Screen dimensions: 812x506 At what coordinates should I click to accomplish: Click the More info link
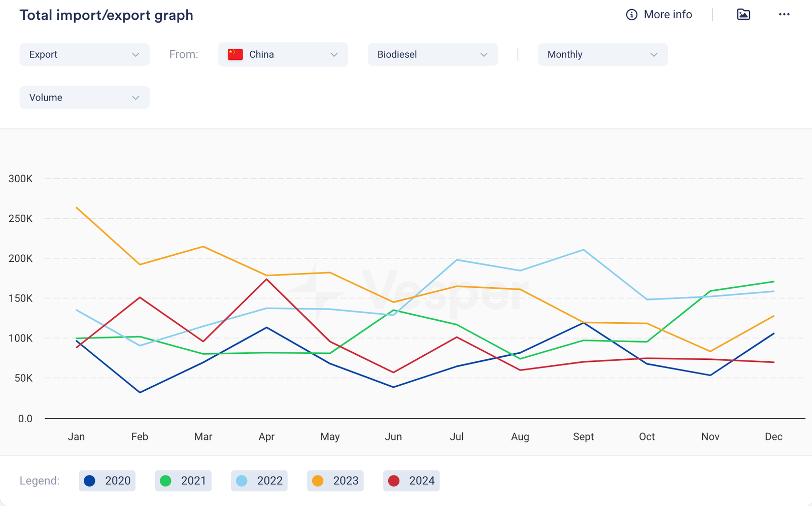667,15
